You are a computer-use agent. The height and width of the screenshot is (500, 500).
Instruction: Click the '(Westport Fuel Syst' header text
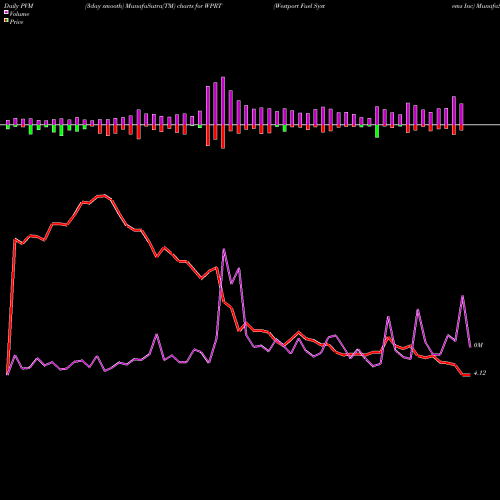click(x=299, y=6)
